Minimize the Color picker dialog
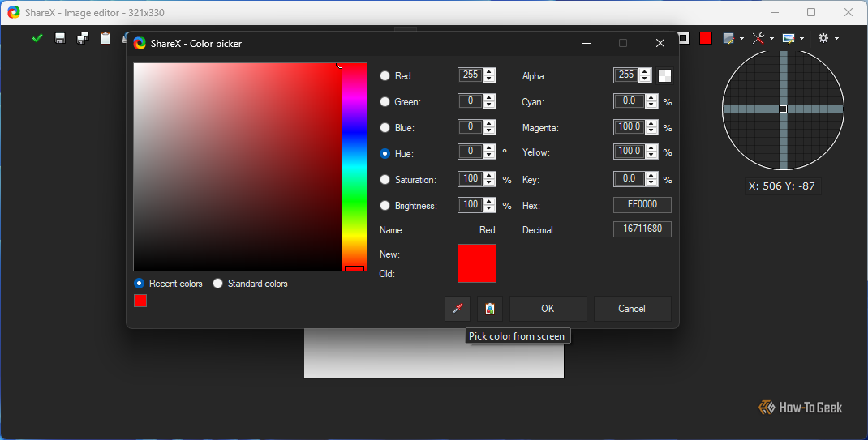Image resolution: width=868 pixels, height=440 pixels. [587, 43]
